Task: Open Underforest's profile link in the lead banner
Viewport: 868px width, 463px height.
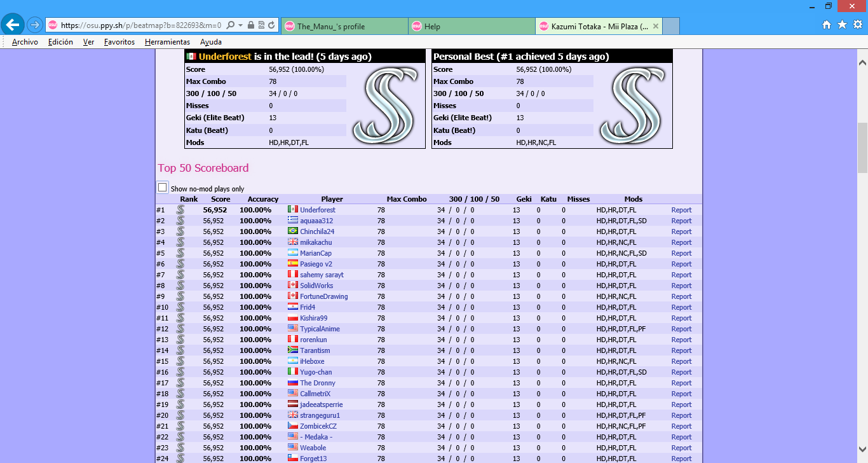Action: (225, 57)
